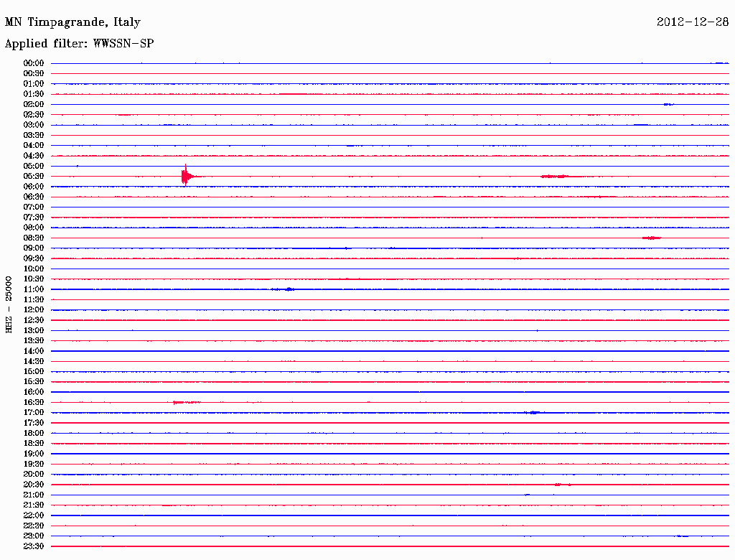Click the 18:00 time label
The height and width of the screenshot is (560, 735).
pos(34,434)
